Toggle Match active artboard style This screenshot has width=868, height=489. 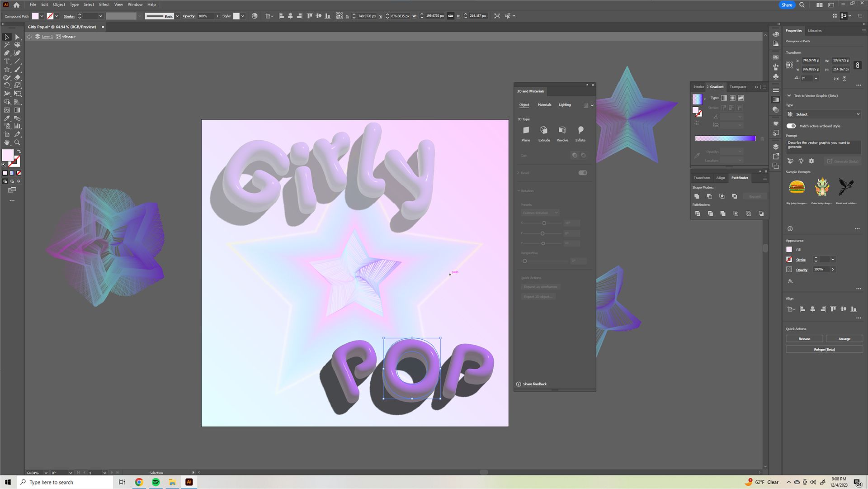point(791,126)
